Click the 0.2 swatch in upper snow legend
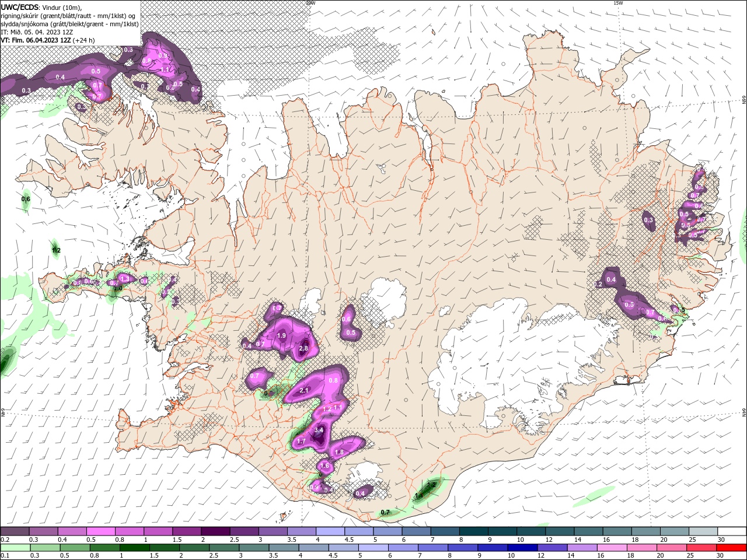747x560 pixels. point(15,531)
